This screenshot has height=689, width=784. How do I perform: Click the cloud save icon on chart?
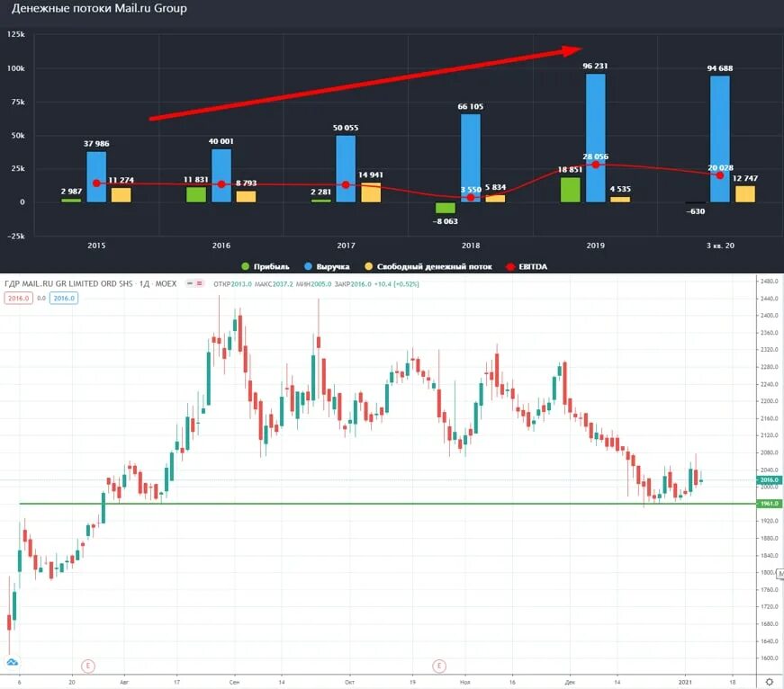coord(12,663)
